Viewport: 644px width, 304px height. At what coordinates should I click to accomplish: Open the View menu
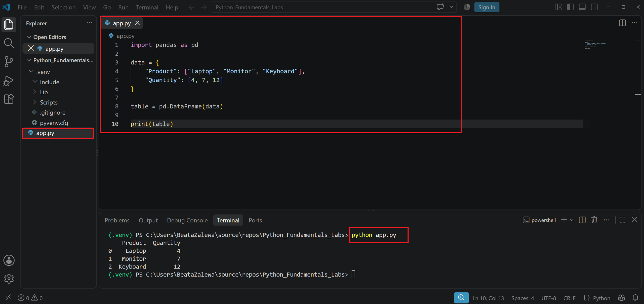click(x=89, y=7)
